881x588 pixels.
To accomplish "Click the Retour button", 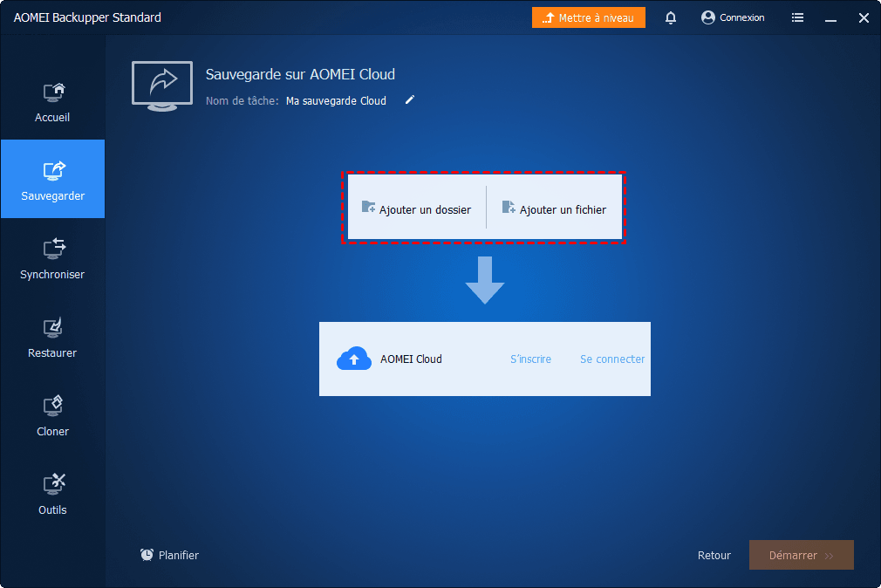I will pyautogui.click(x=714, y=556).
